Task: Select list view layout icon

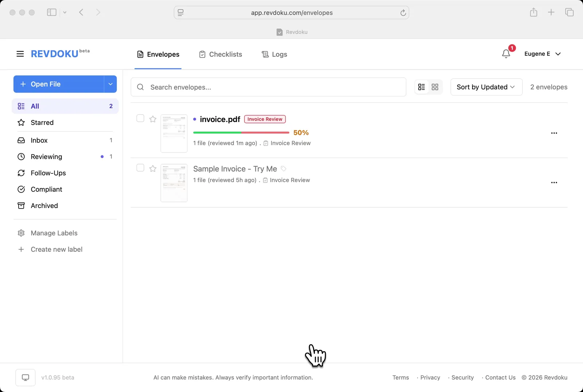Action: click(x=422, y=87)
